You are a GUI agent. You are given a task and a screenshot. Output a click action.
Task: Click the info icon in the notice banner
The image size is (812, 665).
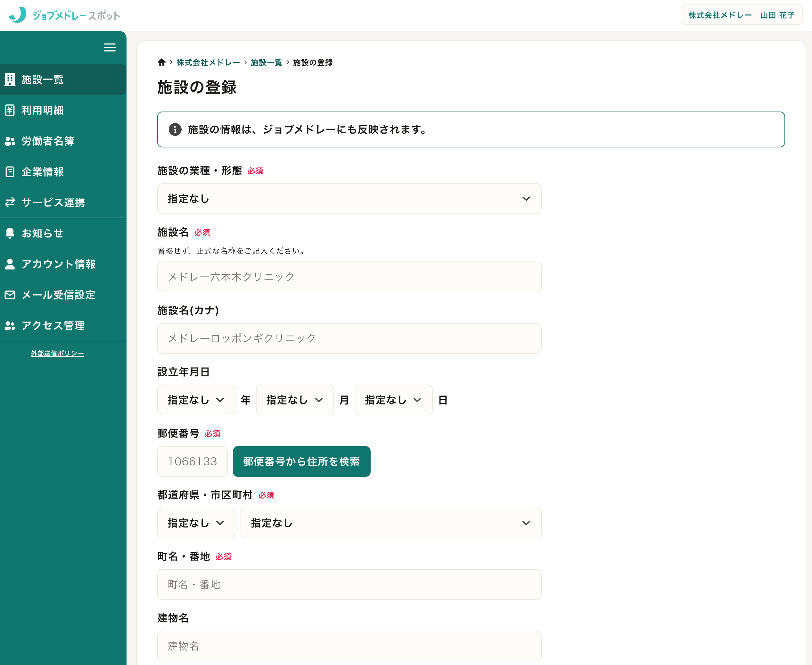pyautogui.click(x=175, y=129)
